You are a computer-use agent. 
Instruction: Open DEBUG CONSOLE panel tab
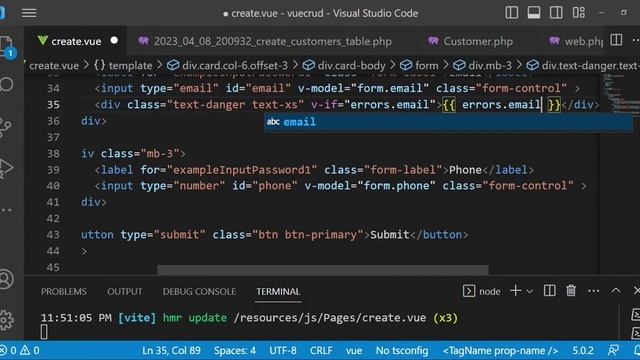[x=199, y=291]
